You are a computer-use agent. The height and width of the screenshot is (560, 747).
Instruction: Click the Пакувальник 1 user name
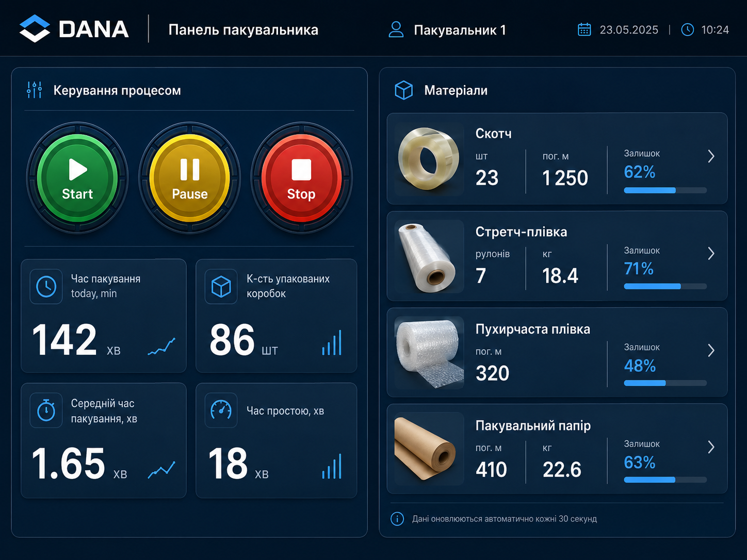(x=460, y=30)
